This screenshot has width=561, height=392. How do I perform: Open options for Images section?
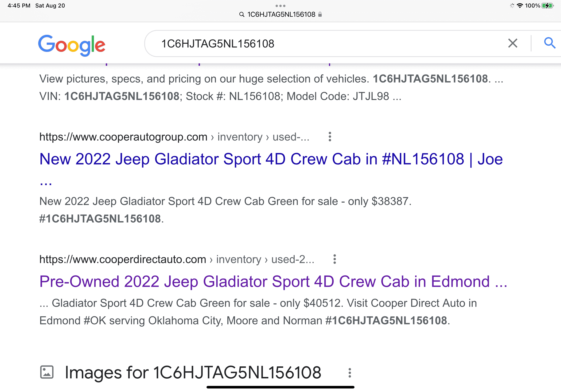click(x=350, y=373)
